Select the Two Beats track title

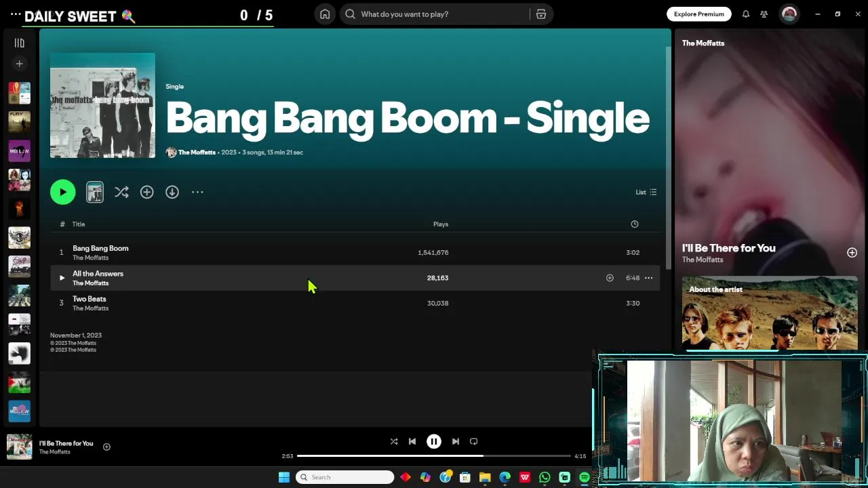click(90, 299)
